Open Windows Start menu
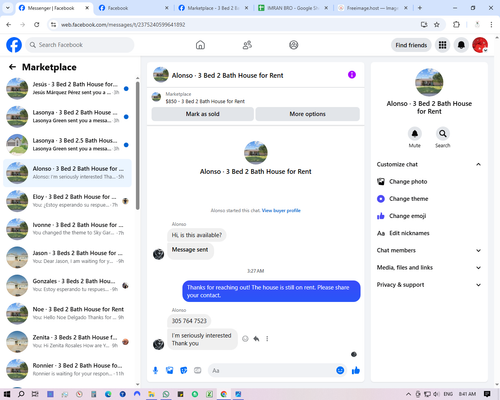Viewport: 500px width, 400px height. coord(7,394)
